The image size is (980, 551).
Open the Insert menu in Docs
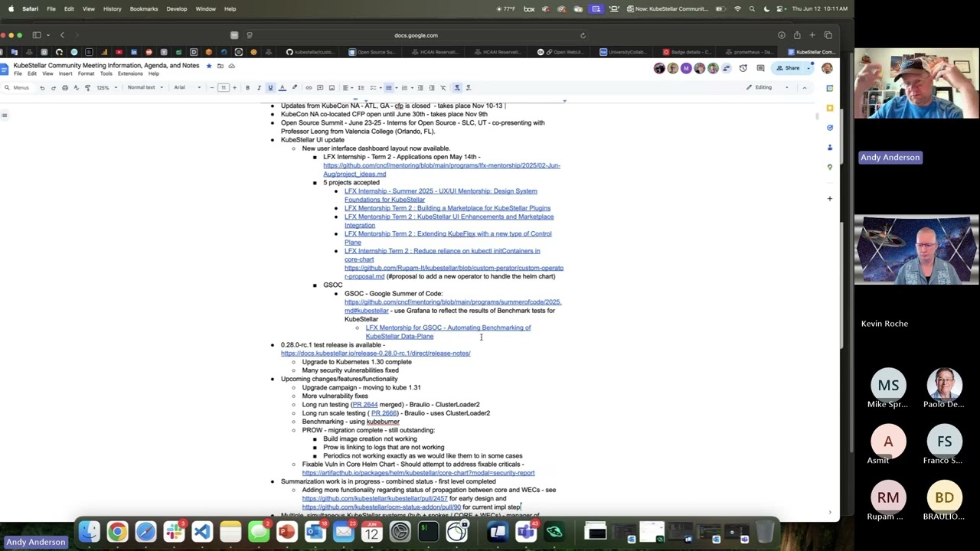(65, 73)
